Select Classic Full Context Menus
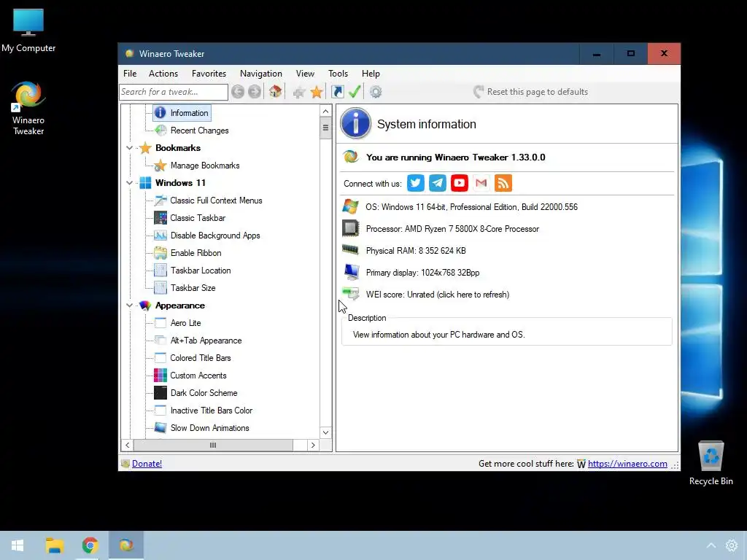 pos(208,201)
